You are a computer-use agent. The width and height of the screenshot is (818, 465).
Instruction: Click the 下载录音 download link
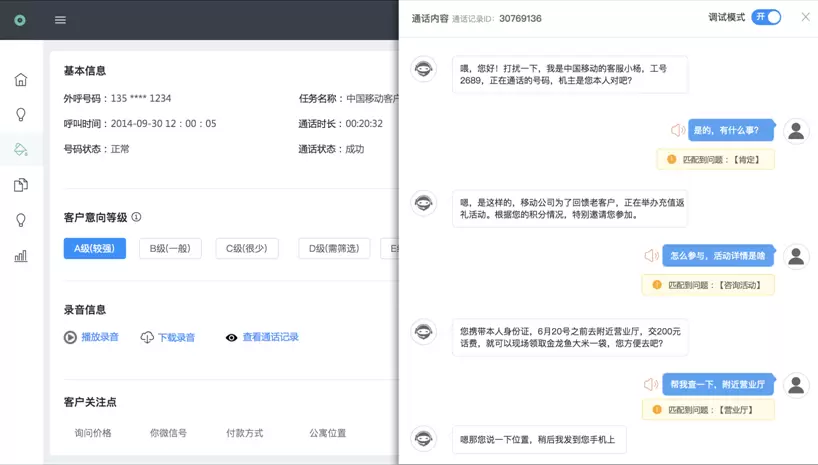[168, 337]
